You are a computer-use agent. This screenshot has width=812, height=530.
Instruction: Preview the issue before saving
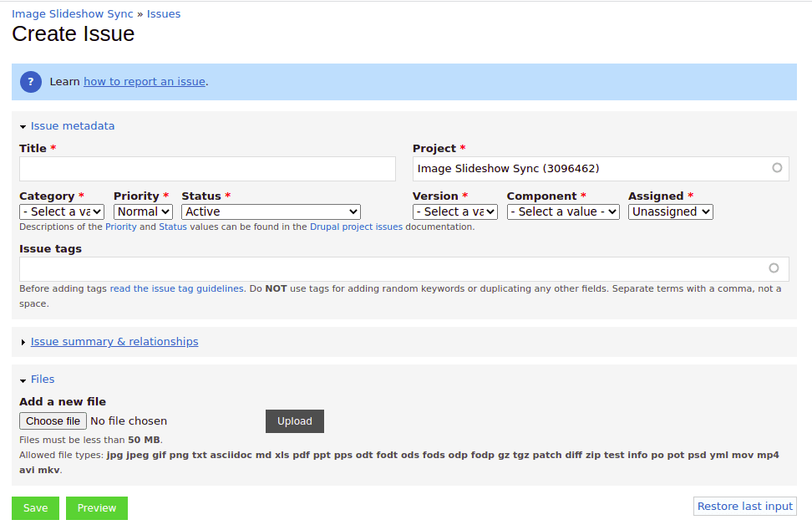97,508
